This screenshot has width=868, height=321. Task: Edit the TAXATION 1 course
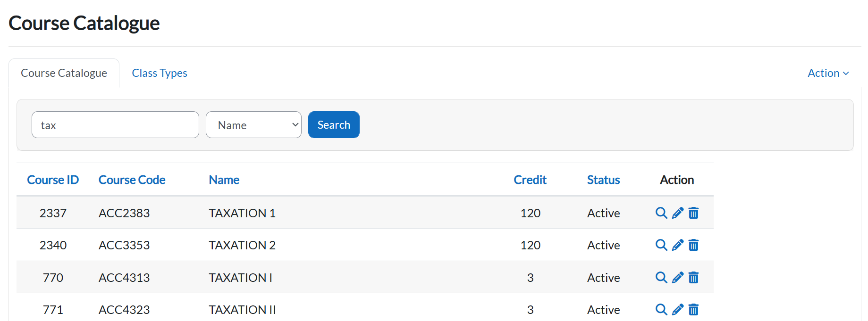click(x=677, y=213)
